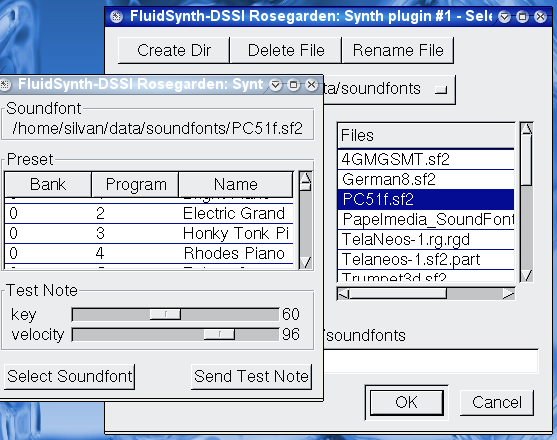Select 4GMGSMT.sf2 in Files list
The image size is (557, 440).
tap(426, 159)
